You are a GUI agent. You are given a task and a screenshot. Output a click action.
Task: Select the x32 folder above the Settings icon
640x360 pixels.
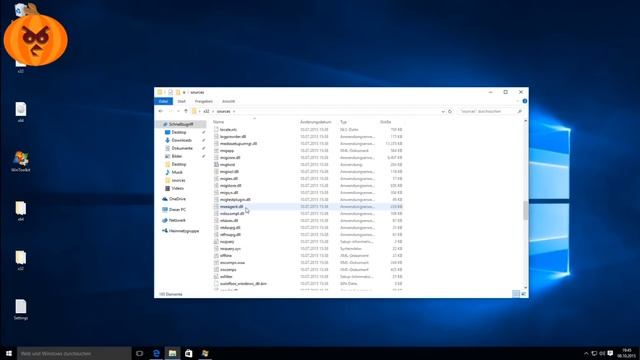(x=21, y=260)
